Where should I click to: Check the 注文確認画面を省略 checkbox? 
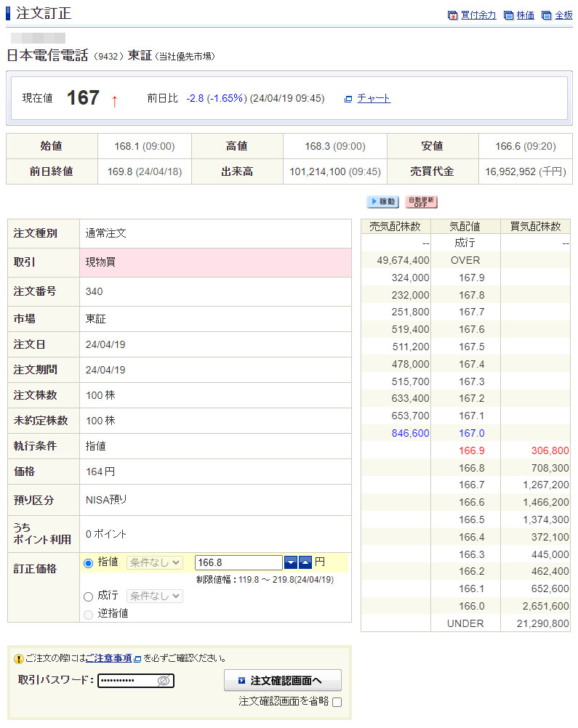(337, 702)
